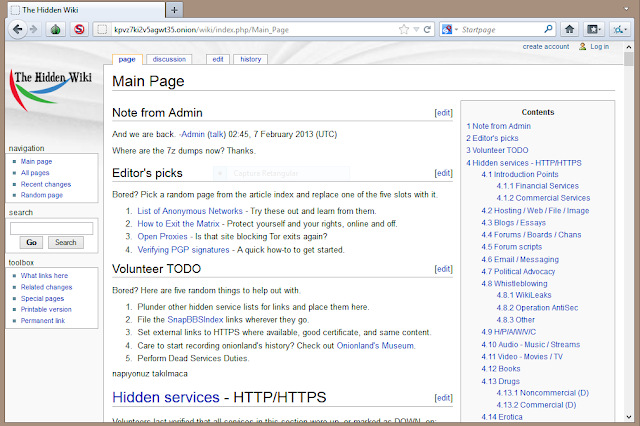Screen dimensions: 640x426
Task: Open What links here
Action: click(44, 276)
